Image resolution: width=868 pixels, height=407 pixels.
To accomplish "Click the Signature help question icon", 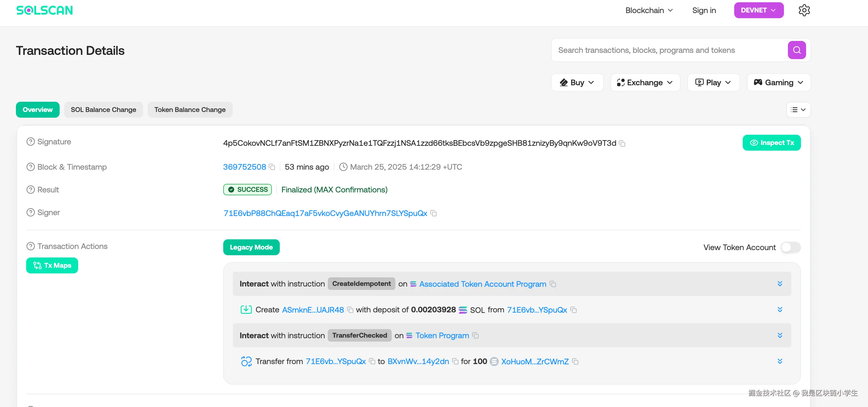I will pyautogui.click(x=31, y=142).
